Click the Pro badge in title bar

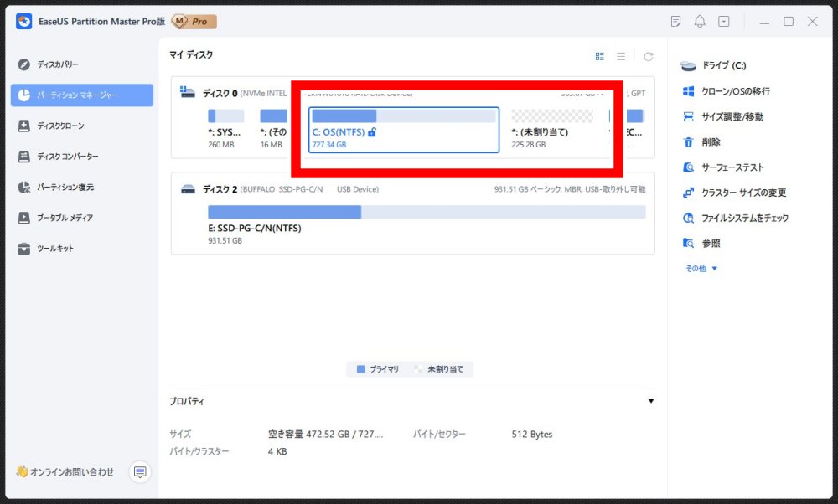pos(194,22)
